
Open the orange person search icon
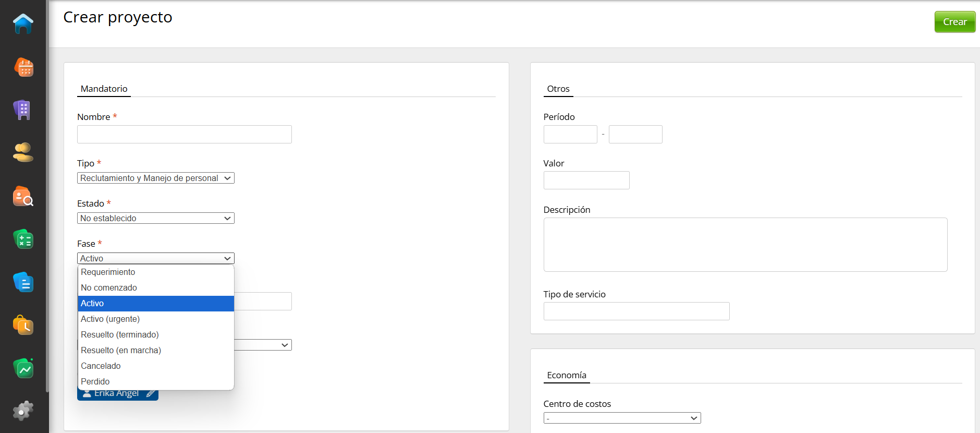click(23, 197)
